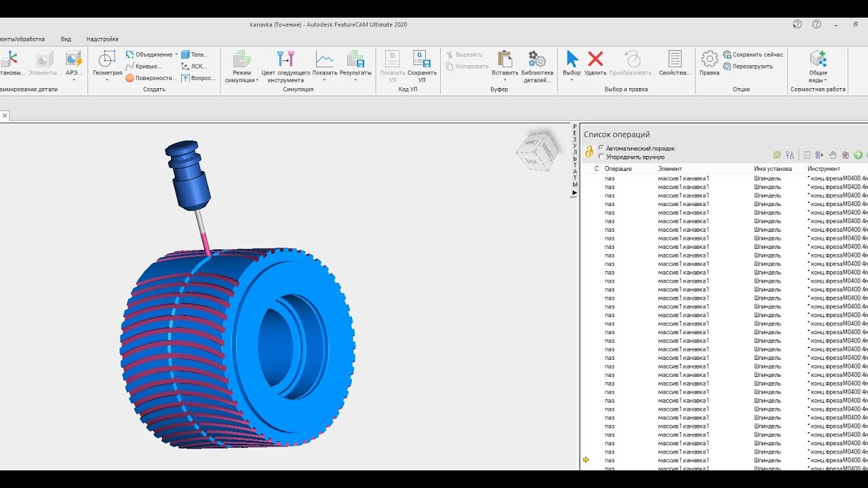Click the green up-arrow icon in operations toolbar
The image size is (868, 488).
click(x=859, y=155)
